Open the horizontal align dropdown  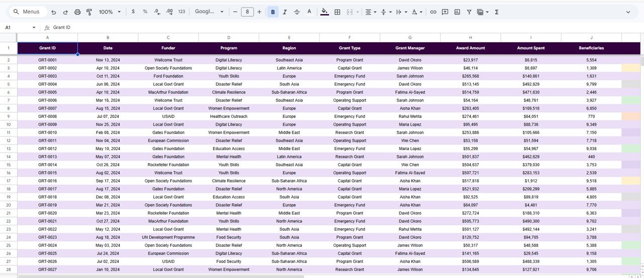(x=371, y=12)
